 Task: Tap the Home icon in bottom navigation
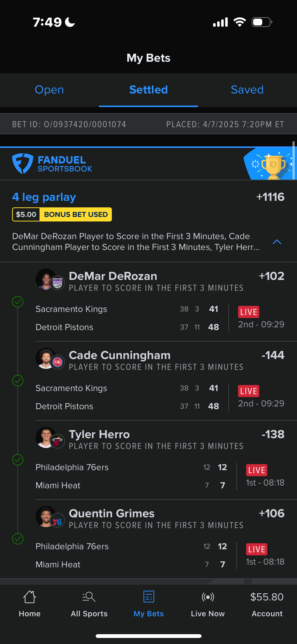pyautogui.click(x=29, y=597)
